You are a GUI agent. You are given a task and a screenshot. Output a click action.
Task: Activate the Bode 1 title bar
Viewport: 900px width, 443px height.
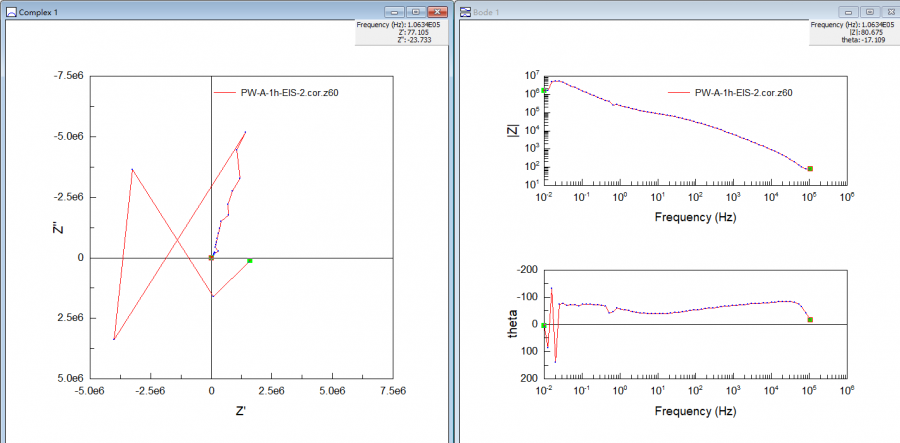pyautogui.click(x=650, y=11)
